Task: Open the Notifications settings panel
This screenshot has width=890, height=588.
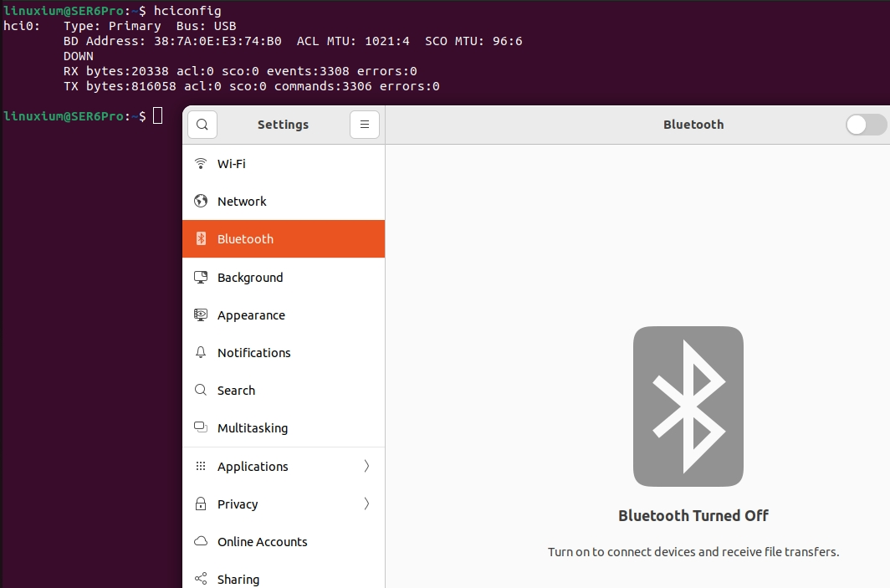Action: click(284, 352)
